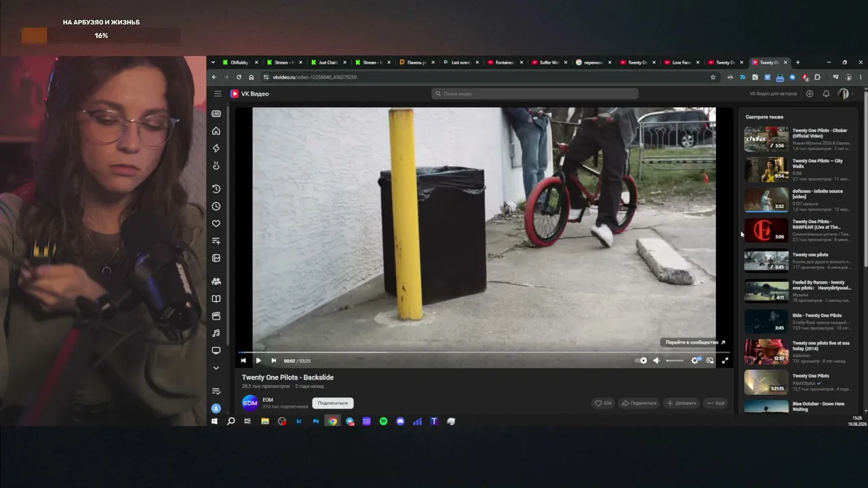868x488 pixels.
Task: Seek along the video progress bar
Action: 484,352
